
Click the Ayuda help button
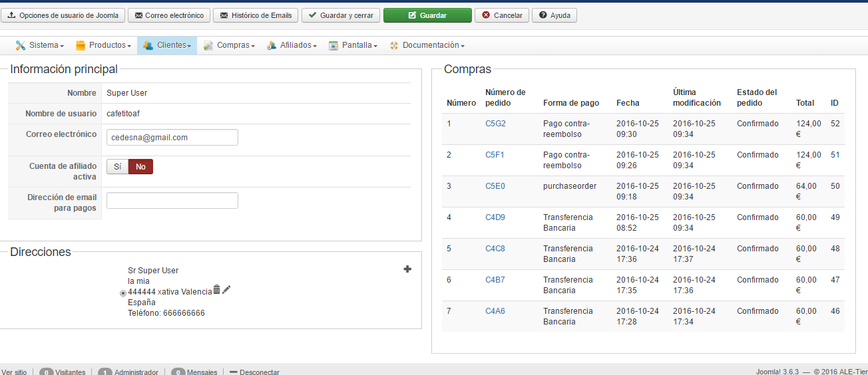coord(554,15)
